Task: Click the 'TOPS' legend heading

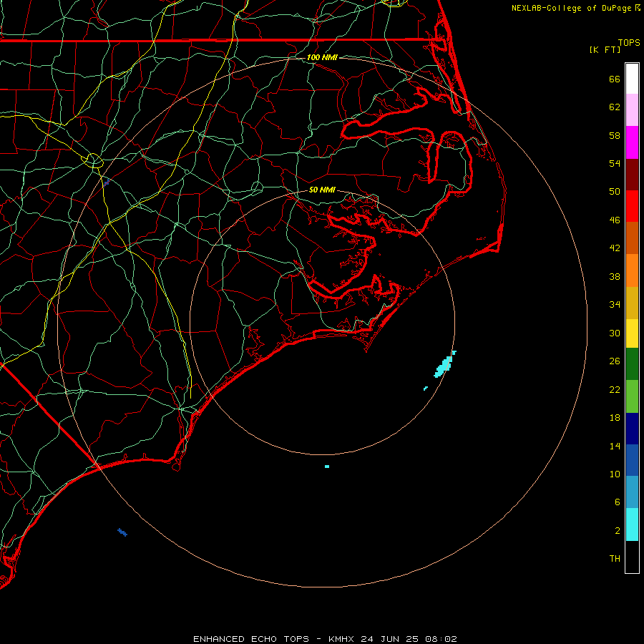Action: pos(629,43)
